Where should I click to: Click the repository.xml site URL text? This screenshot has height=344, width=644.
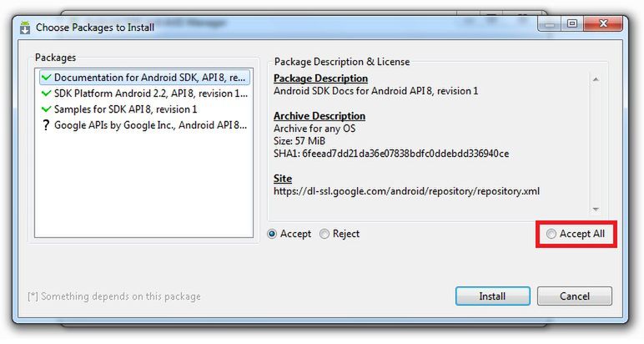tap(406, 190)
